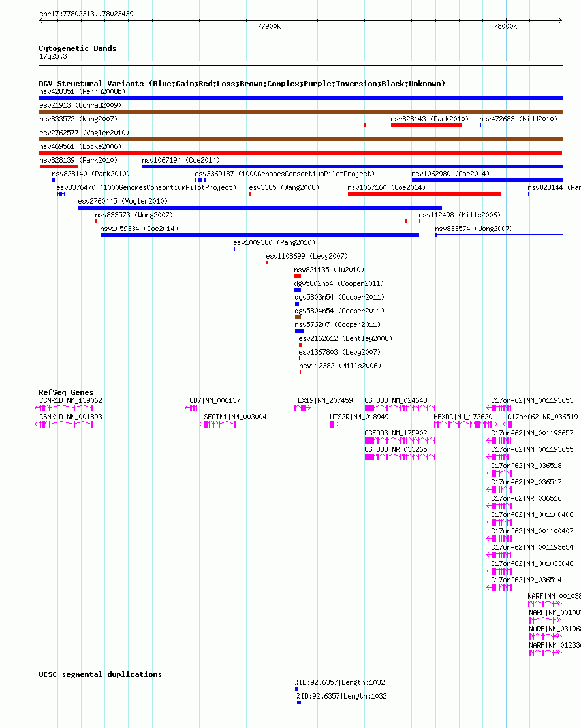Click nsv112498 (Mills2006) label
The image size is (581, 728).
[x=460, y=215]
